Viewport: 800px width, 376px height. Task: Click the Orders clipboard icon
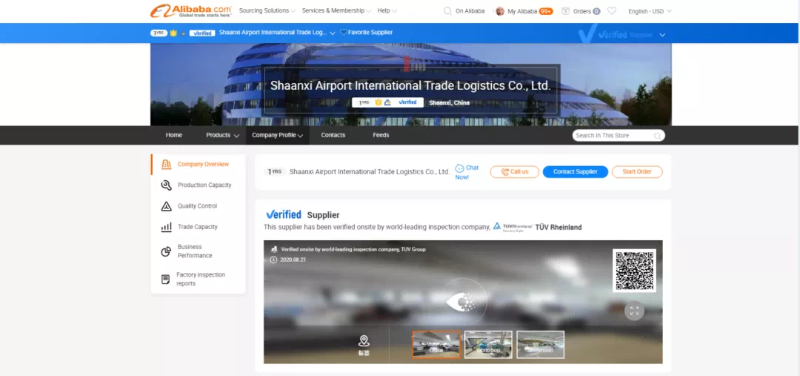click(x=565, y=11)
